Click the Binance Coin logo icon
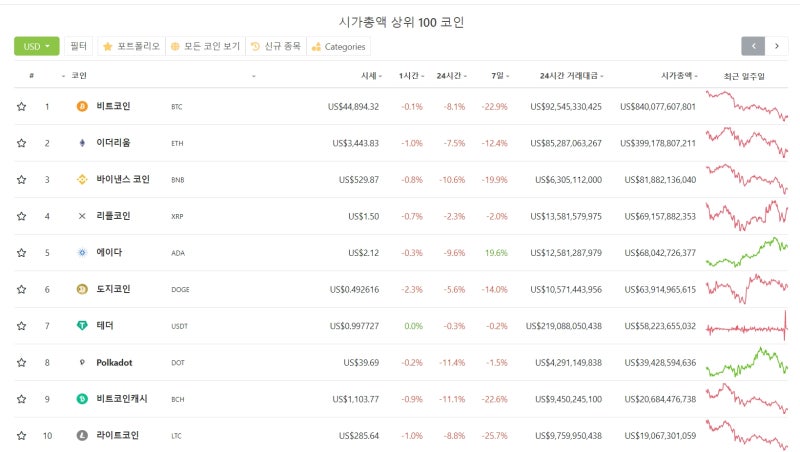 (82, 180)
